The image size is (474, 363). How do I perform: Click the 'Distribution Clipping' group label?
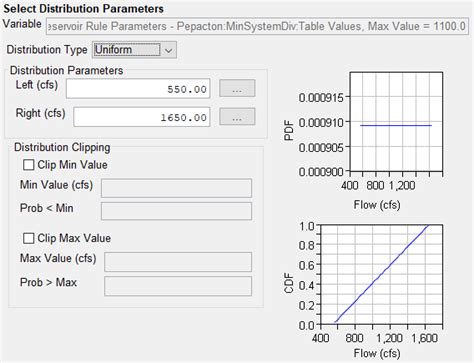pyautogui.click(x=62, y=147)
